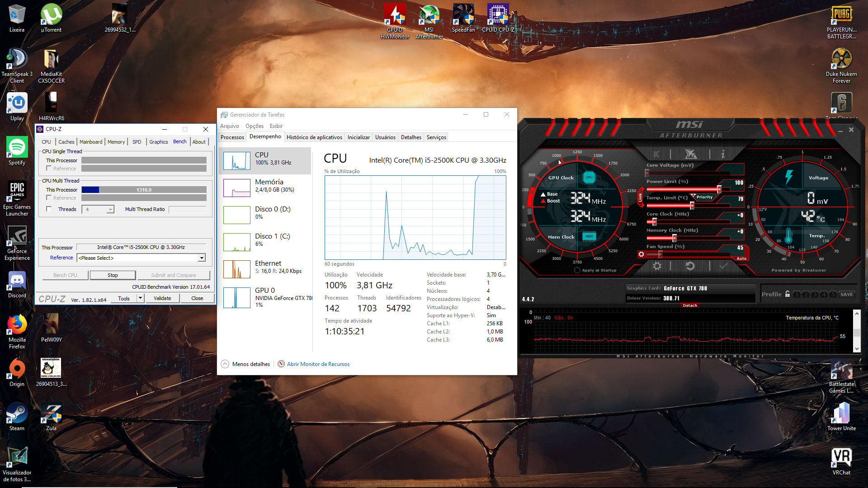The width and height of the screenshot is (868, 488).
Task: Open CPUID CPU-Z desktop shortcut
Action: (x=498, y=18)
